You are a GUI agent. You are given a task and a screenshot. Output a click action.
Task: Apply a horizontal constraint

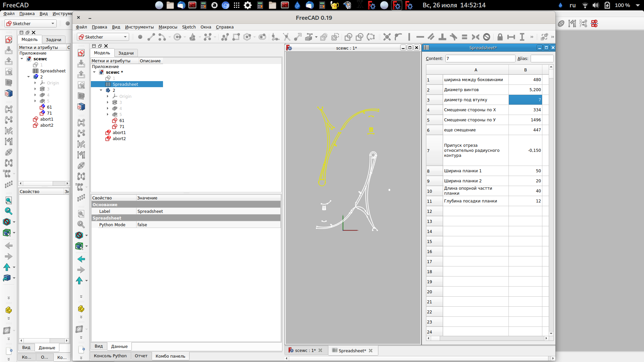coord(420,37)
